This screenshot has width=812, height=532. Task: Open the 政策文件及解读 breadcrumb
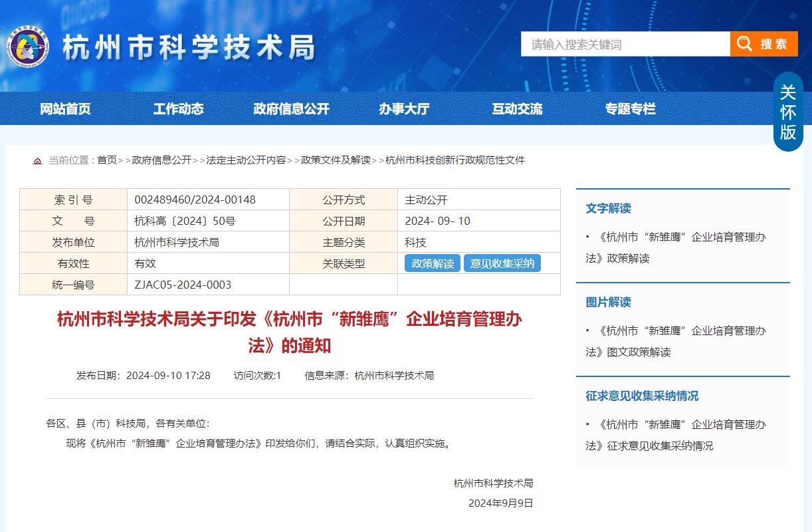pos(336,160)
